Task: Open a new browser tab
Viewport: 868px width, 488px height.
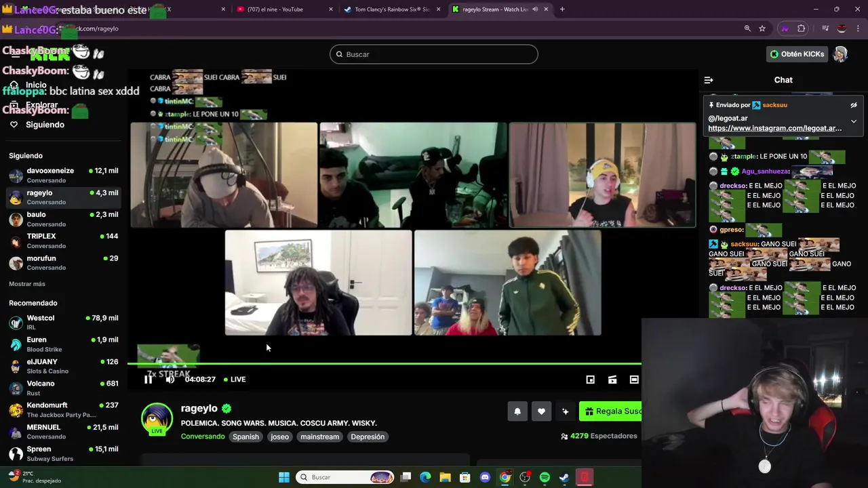Action: (562, 9)
